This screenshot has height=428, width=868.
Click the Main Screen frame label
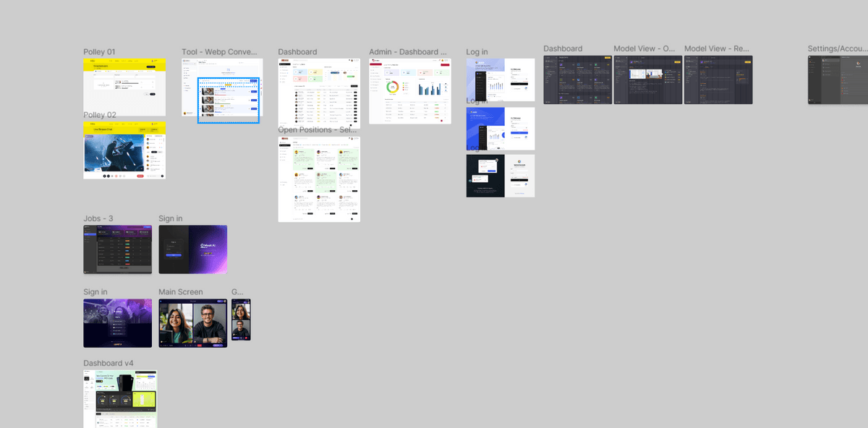click(x=181, y=292)
